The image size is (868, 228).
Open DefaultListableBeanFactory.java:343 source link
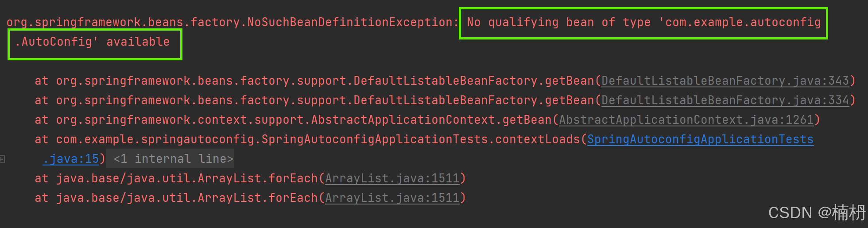click(725, 81)
